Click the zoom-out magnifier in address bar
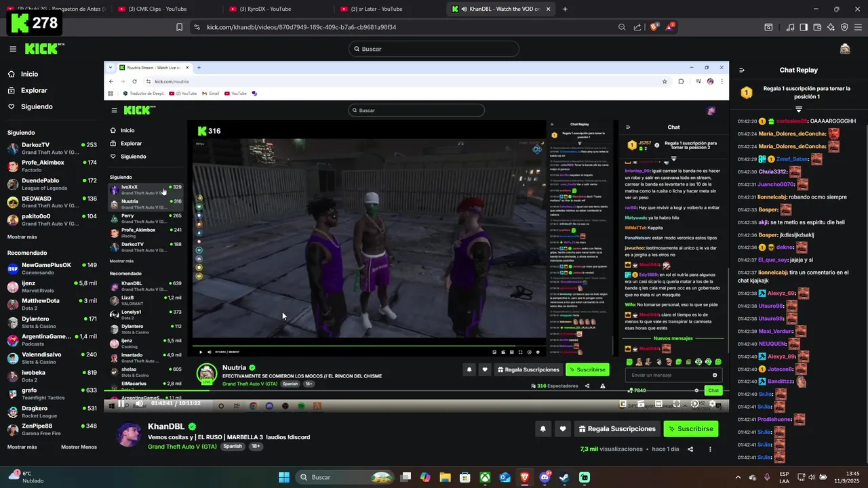 tap(622, 27)
